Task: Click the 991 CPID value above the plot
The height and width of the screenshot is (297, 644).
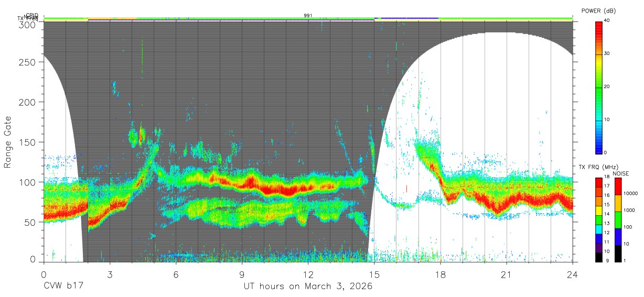Action: (x=308, y=16)
